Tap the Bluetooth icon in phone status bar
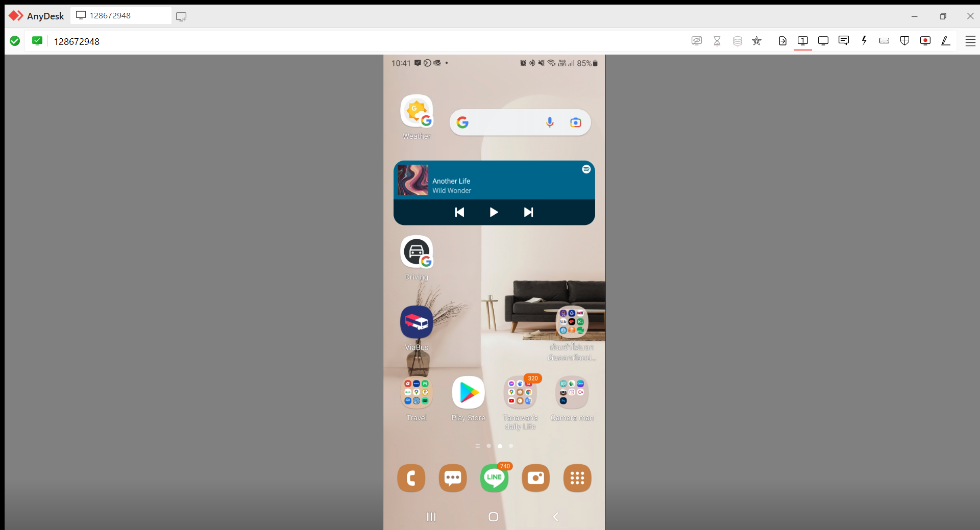Viewport: 980px width, 530px height. point(532,63)
